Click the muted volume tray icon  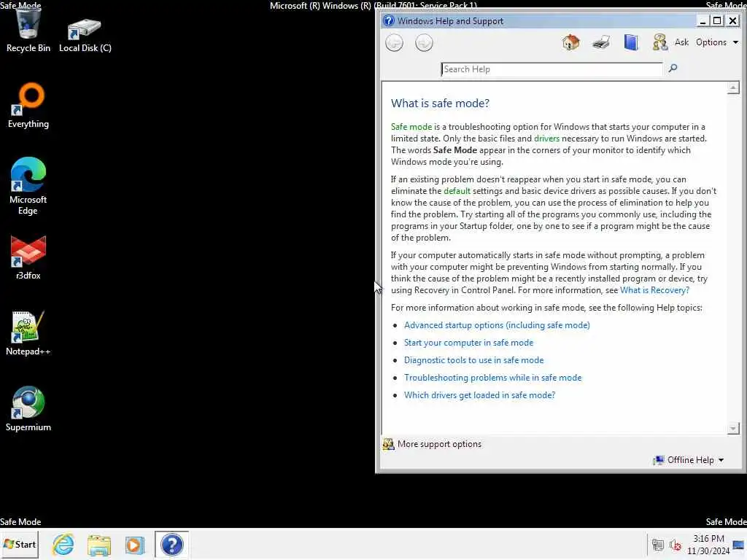click(675, 545)
